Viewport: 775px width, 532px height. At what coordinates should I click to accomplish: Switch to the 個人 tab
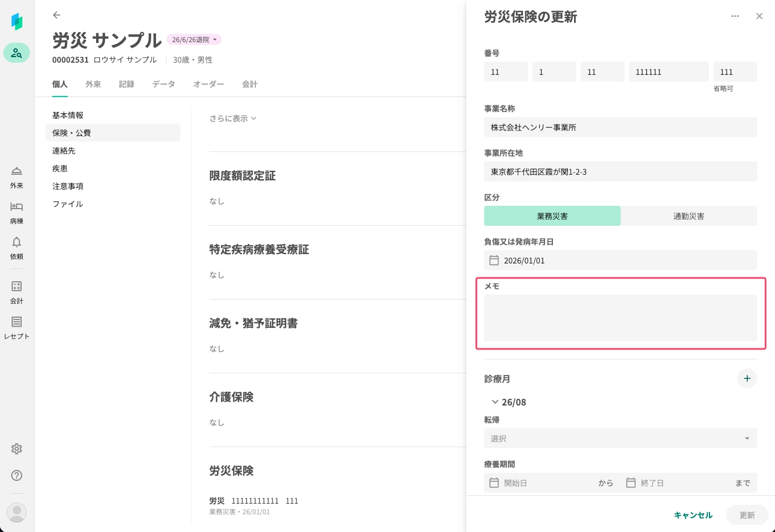[60, 84]
